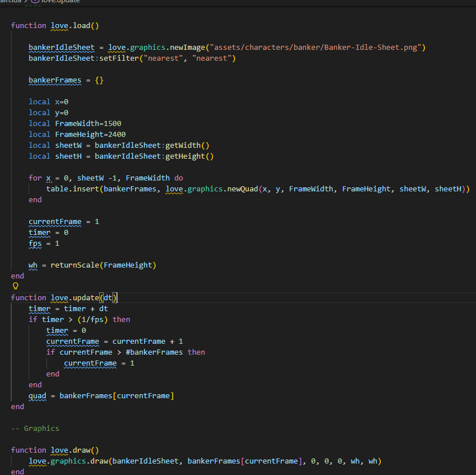Click the -- Graphics comment line
The image size is (476, 475).
click(35, 429)
